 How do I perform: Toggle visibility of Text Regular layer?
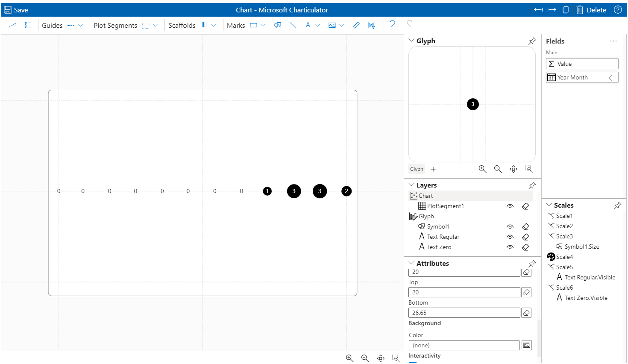pos(510,237)
